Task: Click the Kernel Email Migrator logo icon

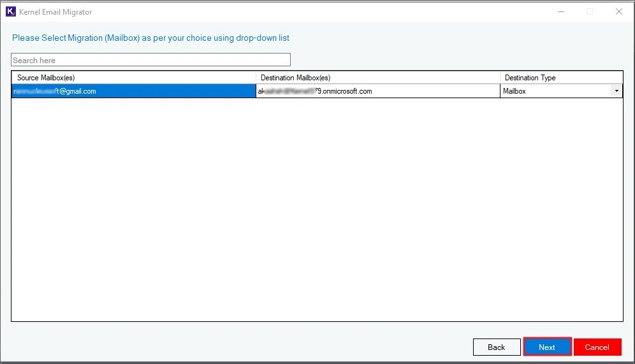Action: [10, 11]
